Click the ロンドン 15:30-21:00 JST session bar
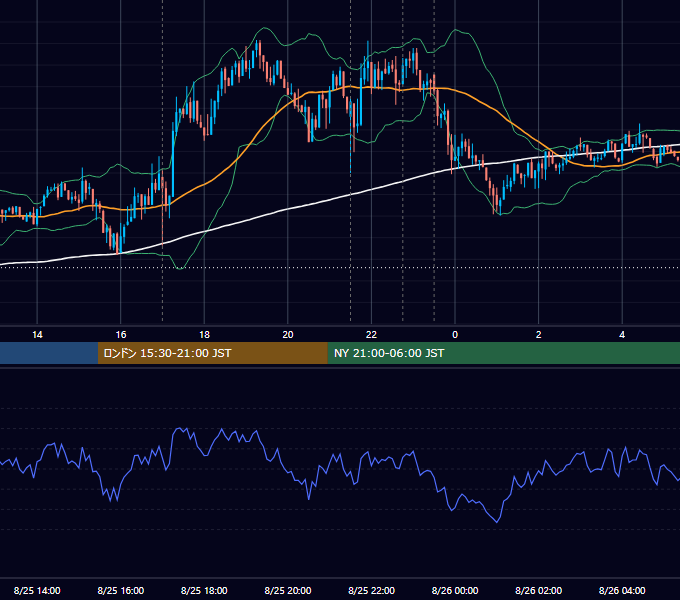The width and height of the screenshot is (680, 600). 212,353
